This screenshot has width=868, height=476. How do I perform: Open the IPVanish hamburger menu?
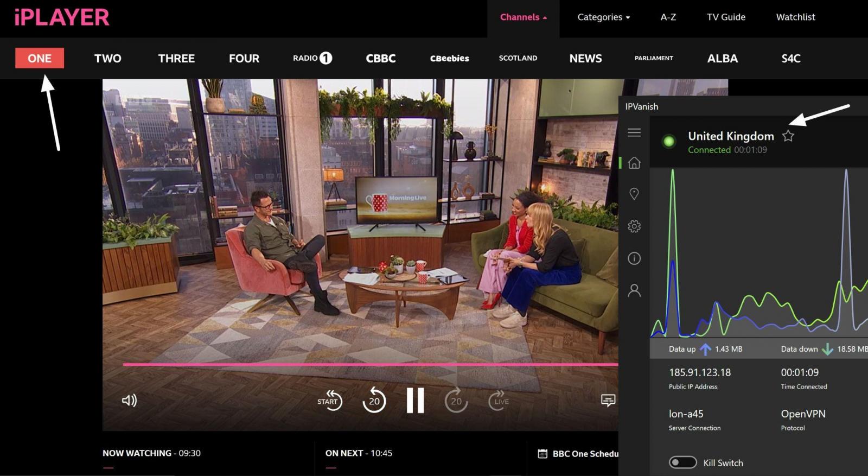tap(634, 132)
